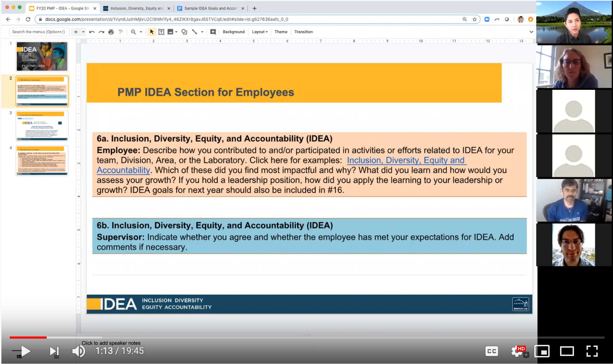Expand the zoom level dropdown arrow
The height and width of the screenshot is (364, 613).
(x=141, y=32)
